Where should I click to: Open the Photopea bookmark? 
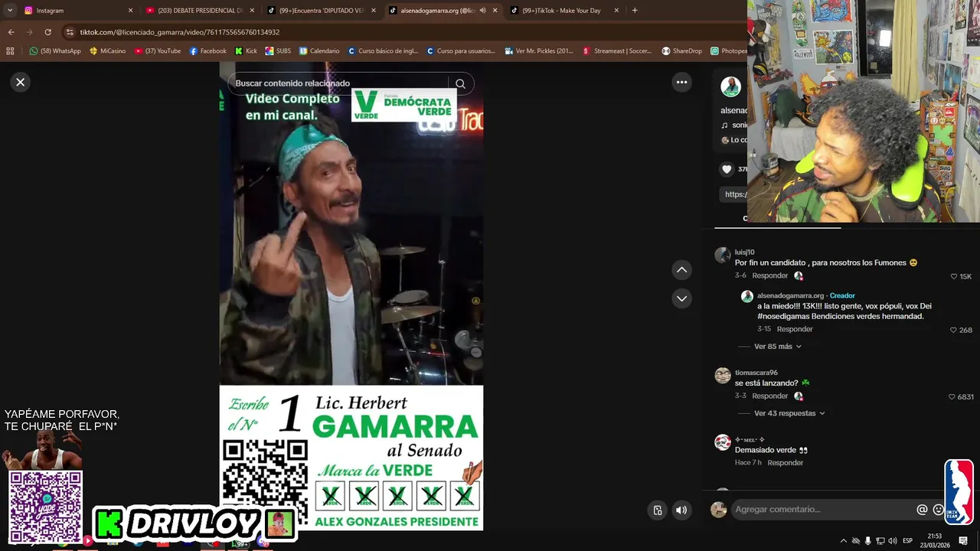click(x=728, y=51)
